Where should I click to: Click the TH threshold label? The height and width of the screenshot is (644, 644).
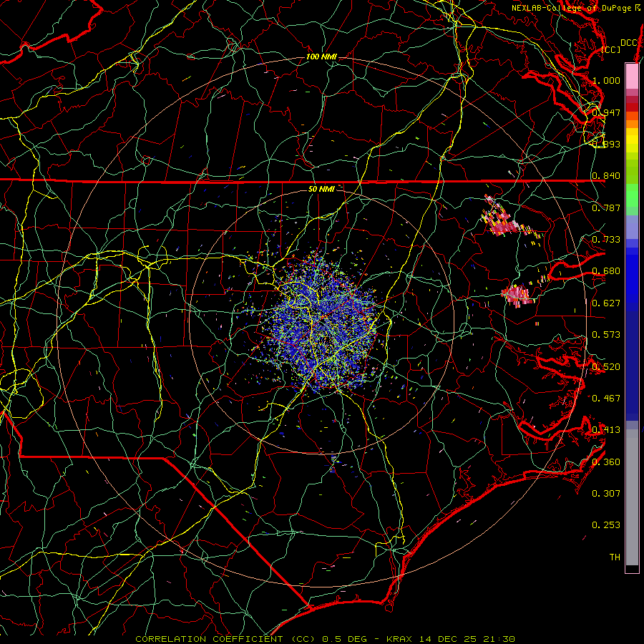click(615, 557)
